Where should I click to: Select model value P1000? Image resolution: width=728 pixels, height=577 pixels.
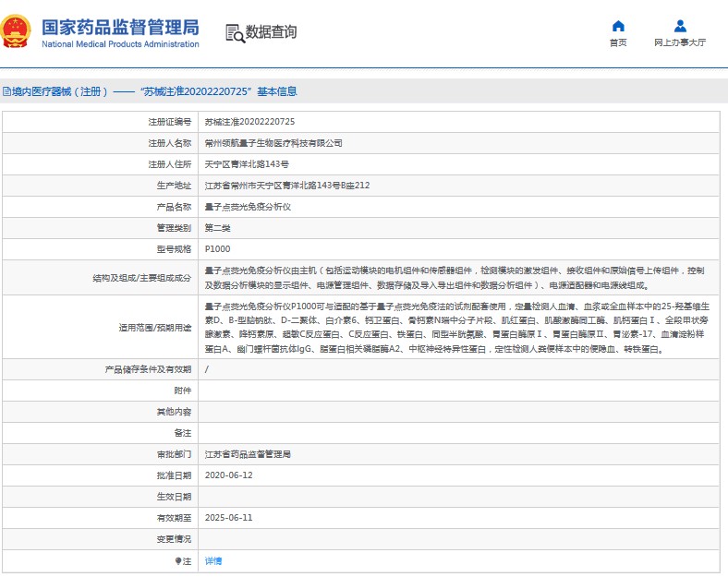pos(217,249)
